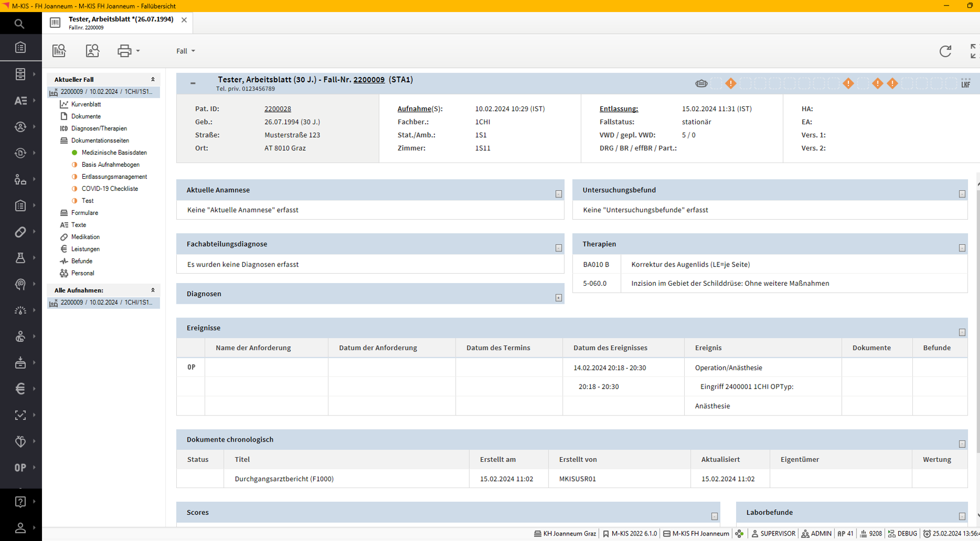
Task: Open the user profile sidebar icon
Action: (x=20, y=528)
